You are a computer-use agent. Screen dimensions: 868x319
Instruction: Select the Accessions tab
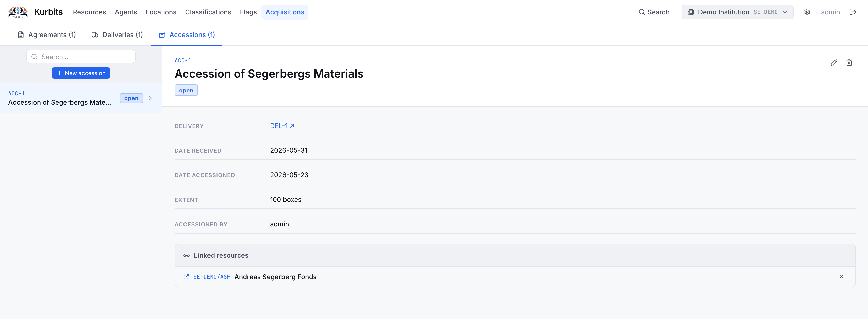pyautogui.click(x=187, y=35)
